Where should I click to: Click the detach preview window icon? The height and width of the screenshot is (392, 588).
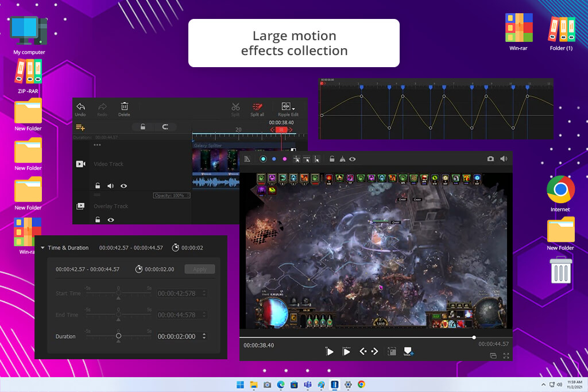click(x=493, y=356)
